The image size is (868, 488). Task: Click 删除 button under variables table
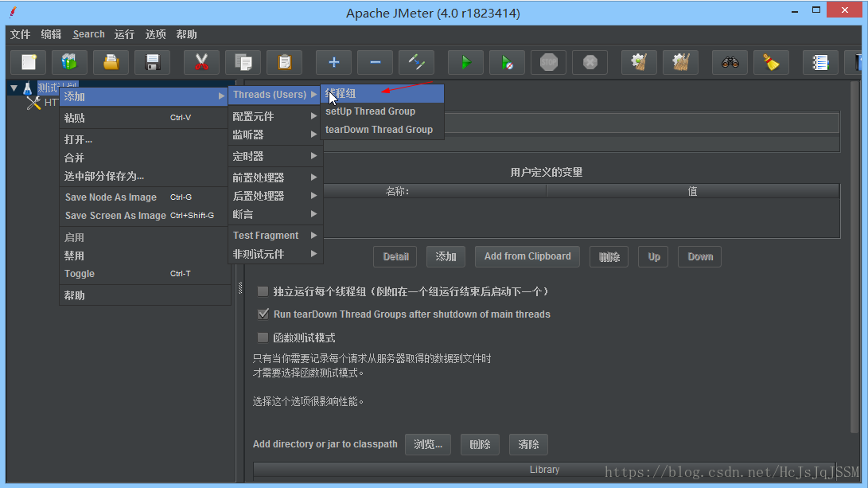pyautogui.click(x=609, y=256)
